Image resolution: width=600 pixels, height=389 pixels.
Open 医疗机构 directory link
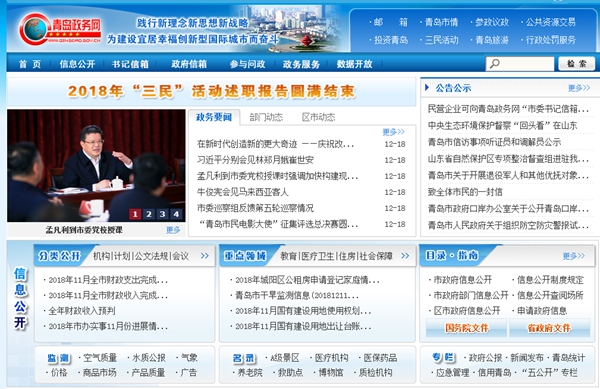point(331,358)
